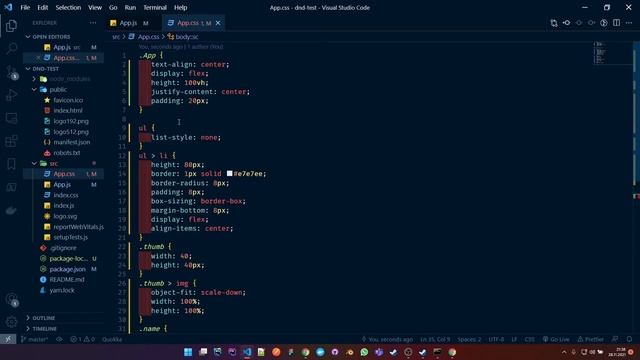Open the Remote Explorer view
Viewport: 640px width, 360px height.
pos(11,118)
